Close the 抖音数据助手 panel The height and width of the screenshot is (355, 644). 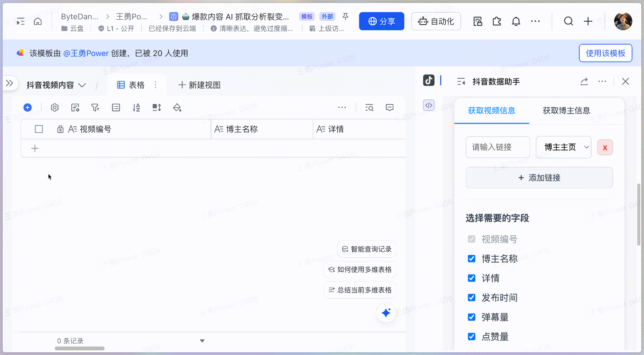tap(625, 81)
